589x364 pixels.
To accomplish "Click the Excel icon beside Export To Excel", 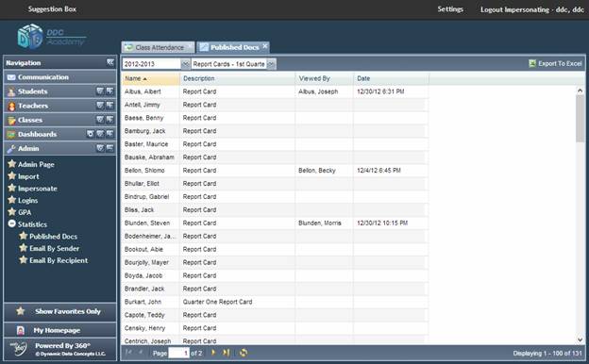I will click(x=532, y=63).
